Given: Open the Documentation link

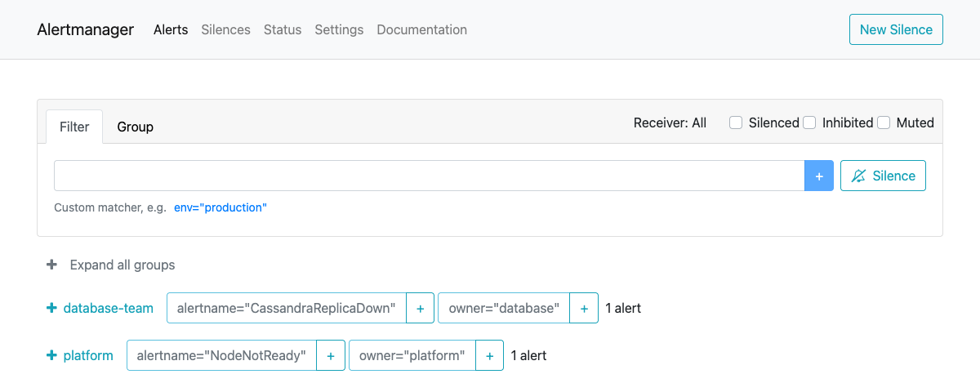Looking at the screenshot, I should (x=422, y=29).
